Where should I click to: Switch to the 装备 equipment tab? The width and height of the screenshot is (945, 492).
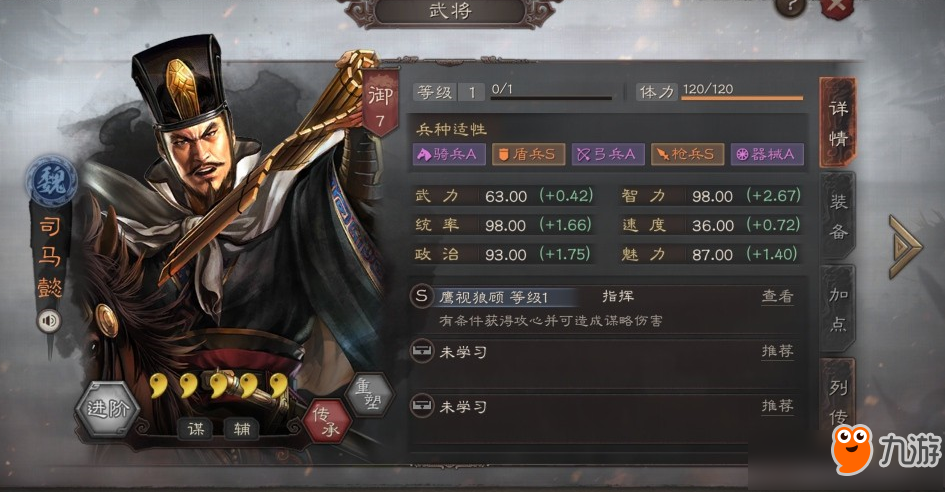pos(838,217)
